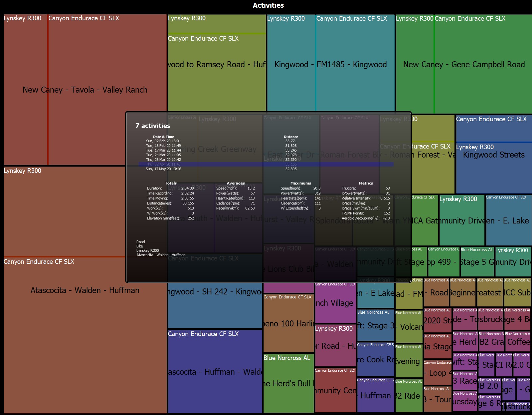Click the Atascocita - Huffman - Walden purple tile
The height and width of the screenshot is (415, 532).
click(215, 372)
